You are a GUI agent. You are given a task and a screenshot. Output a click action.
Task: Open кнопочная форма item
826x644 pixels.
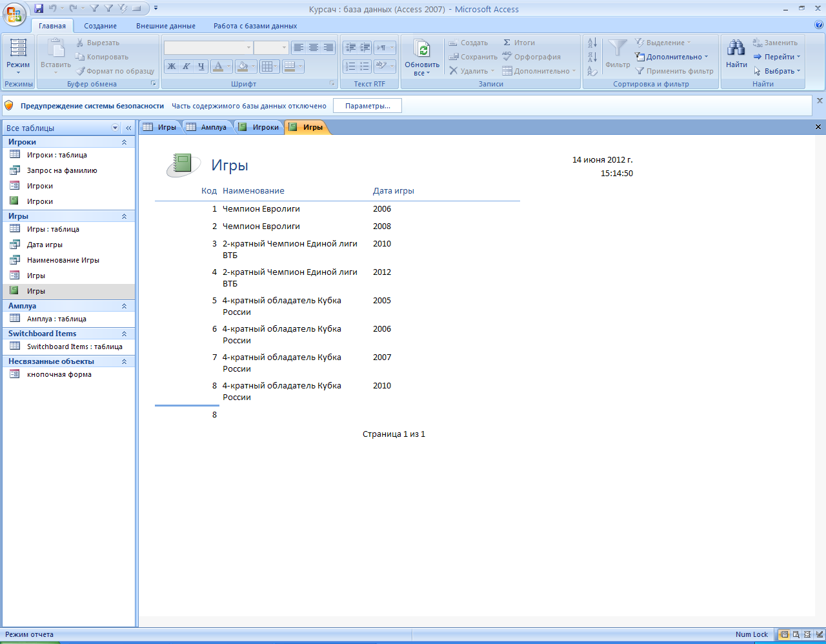coord(69,374)
